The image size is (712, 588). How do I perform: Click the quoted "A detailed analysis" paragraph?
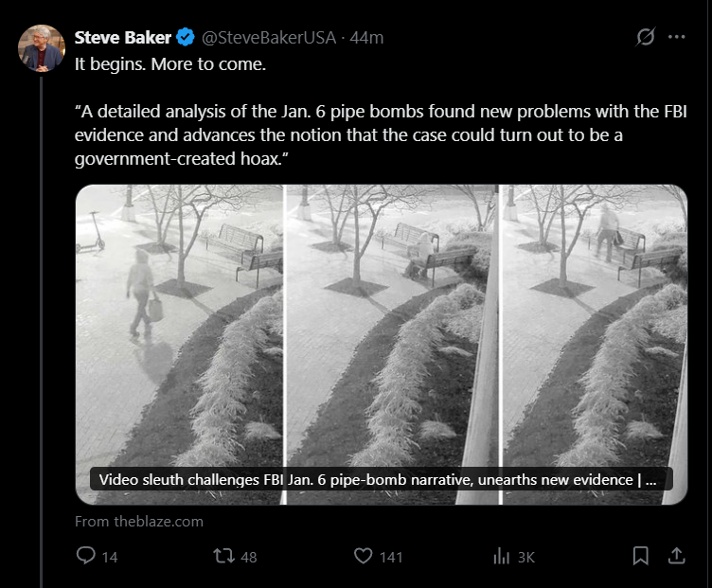click(x=379, y=135)
